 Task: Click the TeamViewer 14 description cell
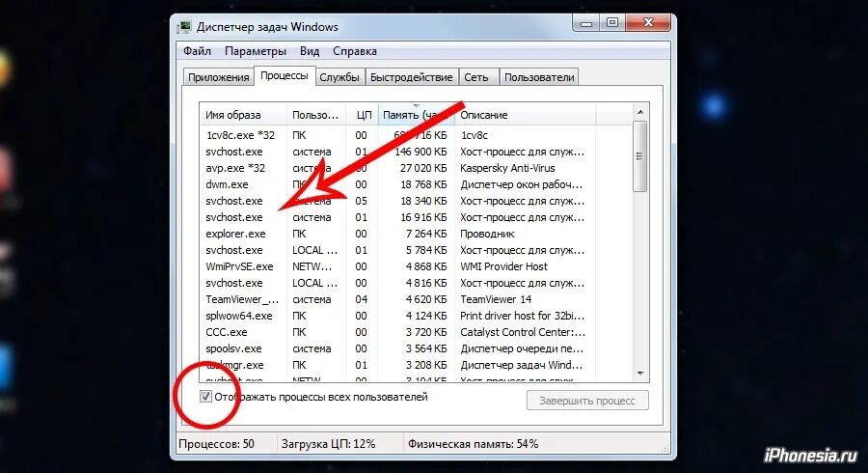tap(496, 299)
